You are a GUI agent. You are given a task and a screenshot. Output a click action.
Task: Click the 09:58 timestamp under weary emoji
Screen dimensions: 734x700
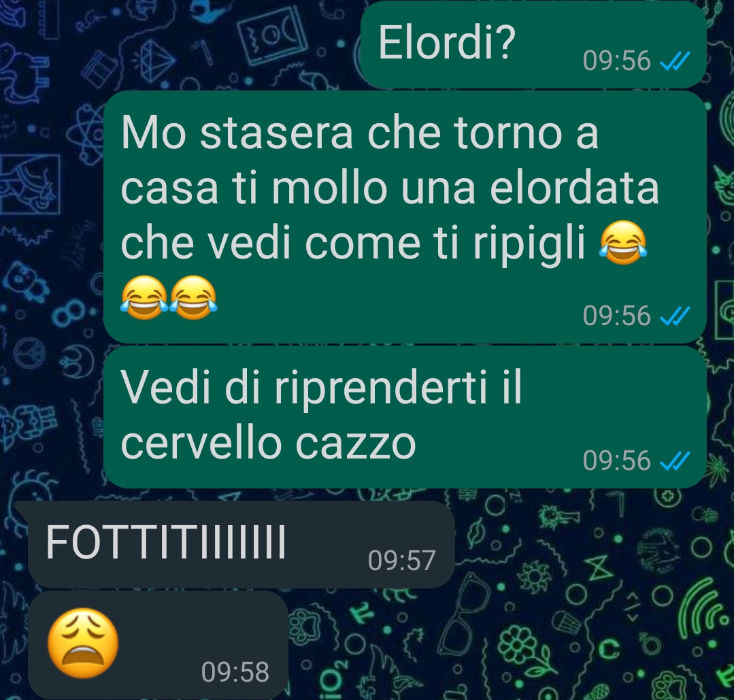click(235, 672)
